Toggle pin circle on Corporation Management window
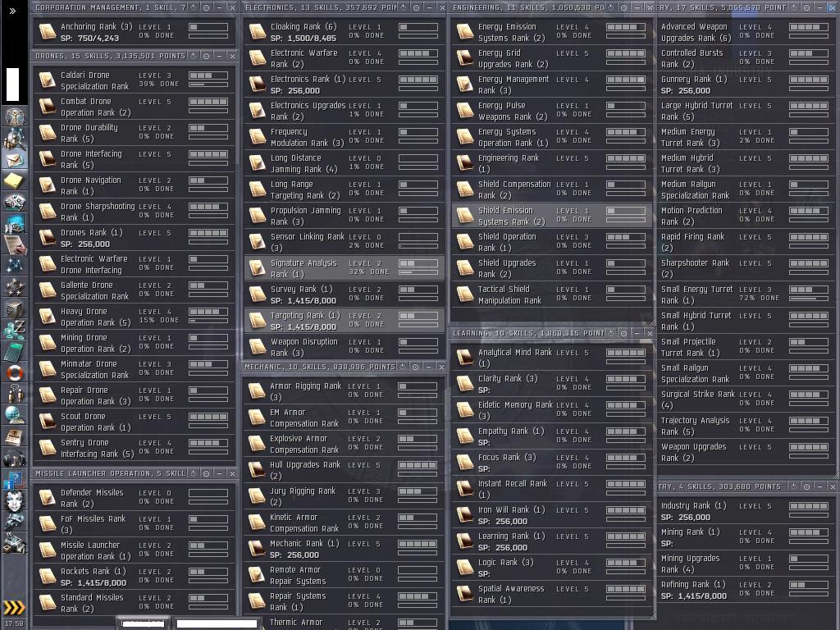 pyautogui.click(x=206, y=7)
